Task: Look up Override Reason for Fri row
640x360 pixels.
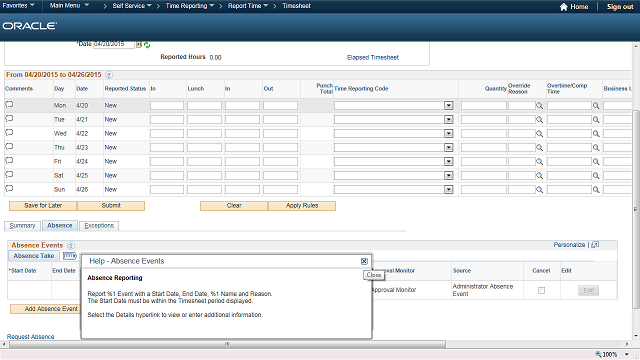Action: pos(540,162)
